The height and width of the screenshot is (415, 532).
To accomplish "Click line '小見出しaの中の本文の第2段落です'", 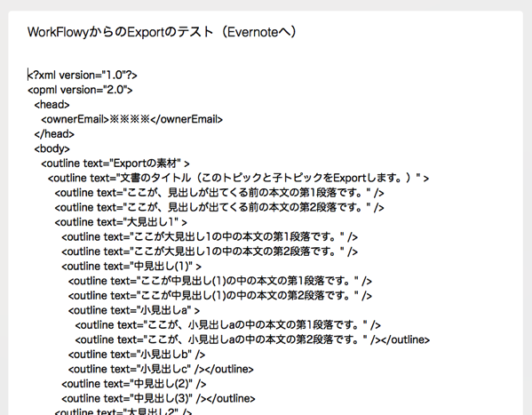I will pos(252,340).
